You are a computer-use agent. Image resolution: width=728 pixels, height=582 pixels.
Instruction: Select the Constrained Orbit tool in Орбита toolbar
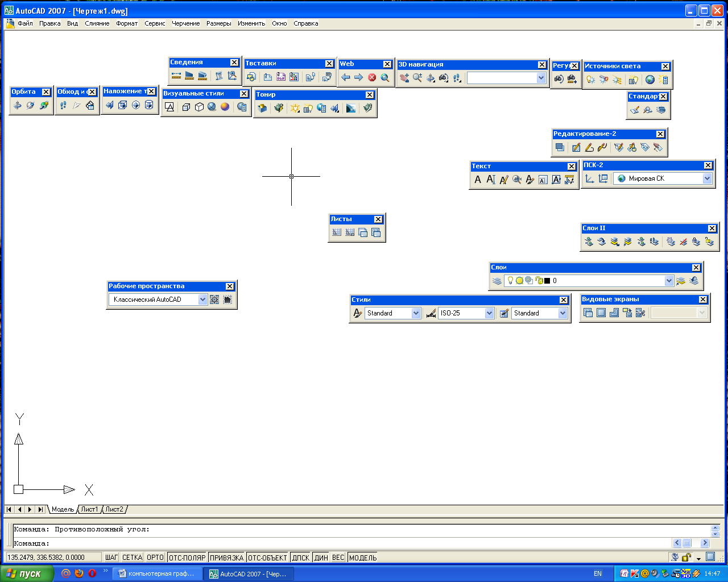[x=18, y=105]
